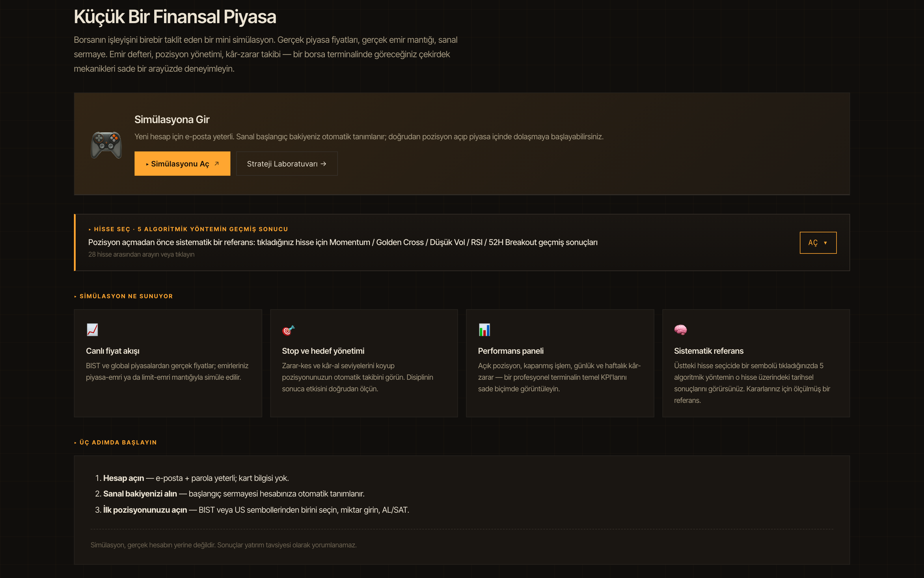Click the İlk pozisyonunuzu açın step
The width and height of the screenshot is (924, 578).
(252, 510)
